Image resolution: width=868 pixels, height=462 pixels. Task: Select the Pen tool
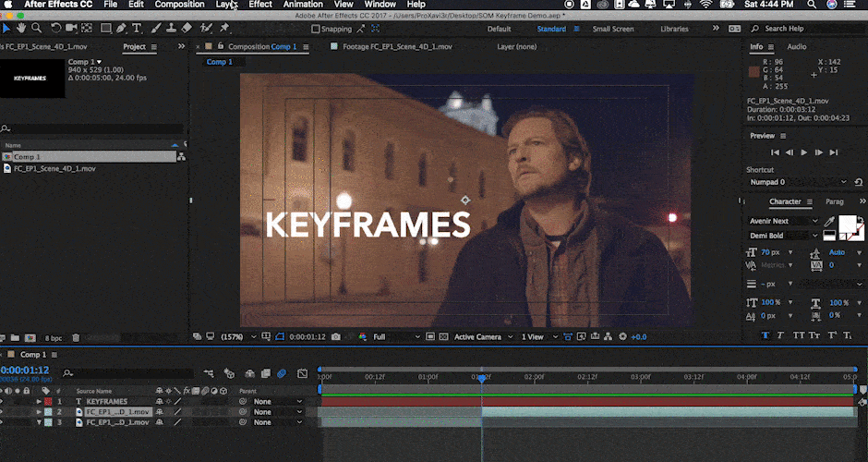pyautogui.click(x=121, y=28)
